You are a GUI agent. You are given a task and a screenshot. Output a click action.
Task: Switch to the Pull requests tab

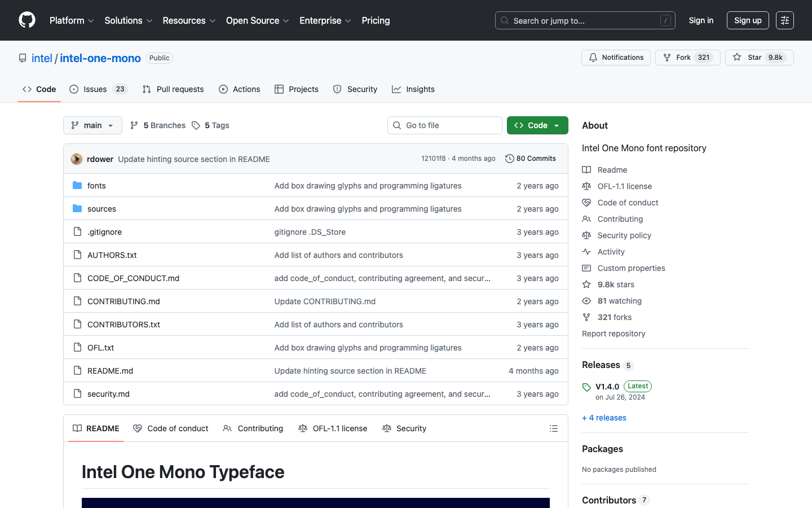(x=173, y=89)
